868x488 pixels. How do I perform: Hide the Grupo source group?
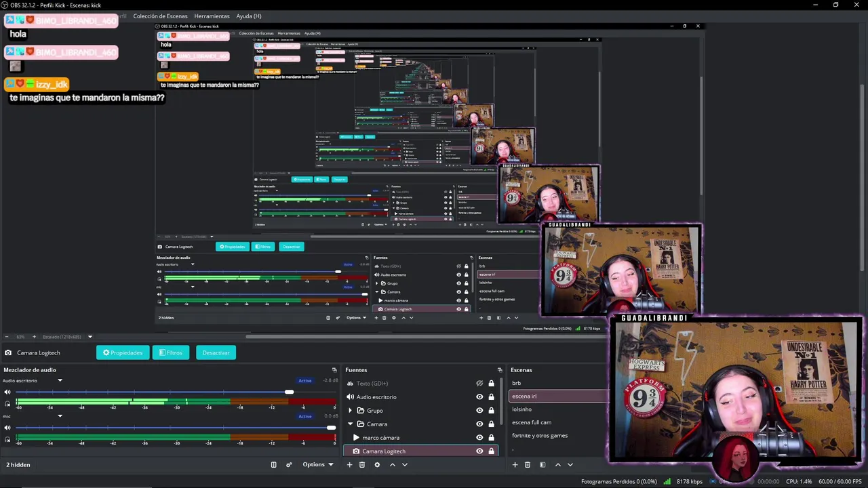tap(479, 411)
